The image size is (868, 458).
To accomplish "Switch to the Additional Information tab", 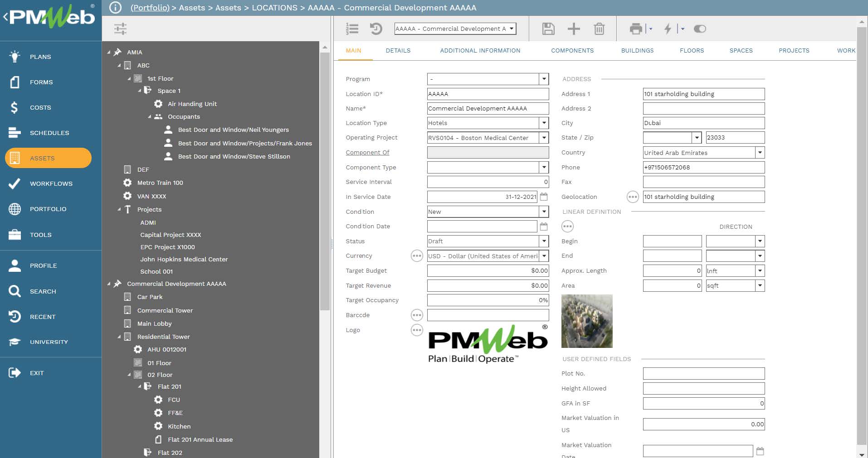I will (480, 51).
